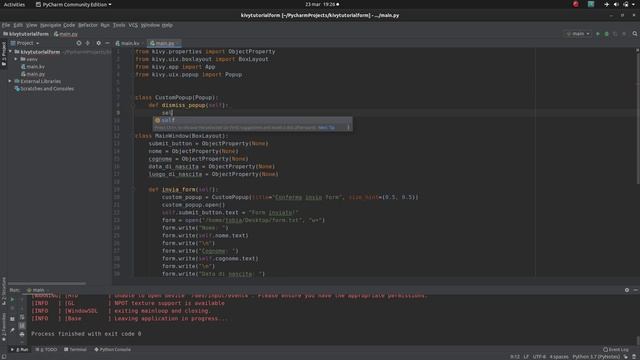Click the Stop icon in top toolbar
640x360 pixels.
pyautogui.click(x=624, y=34)
